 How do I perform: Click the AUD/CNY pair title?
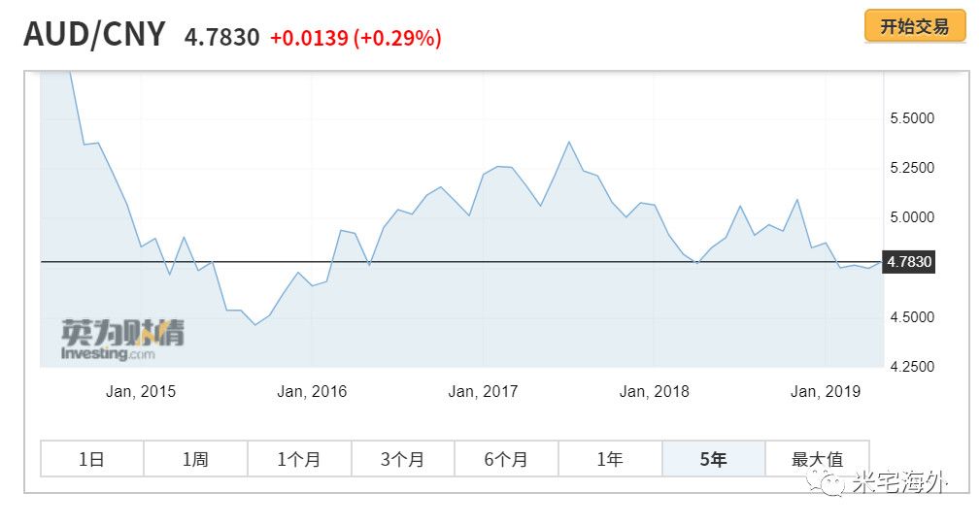94,35
